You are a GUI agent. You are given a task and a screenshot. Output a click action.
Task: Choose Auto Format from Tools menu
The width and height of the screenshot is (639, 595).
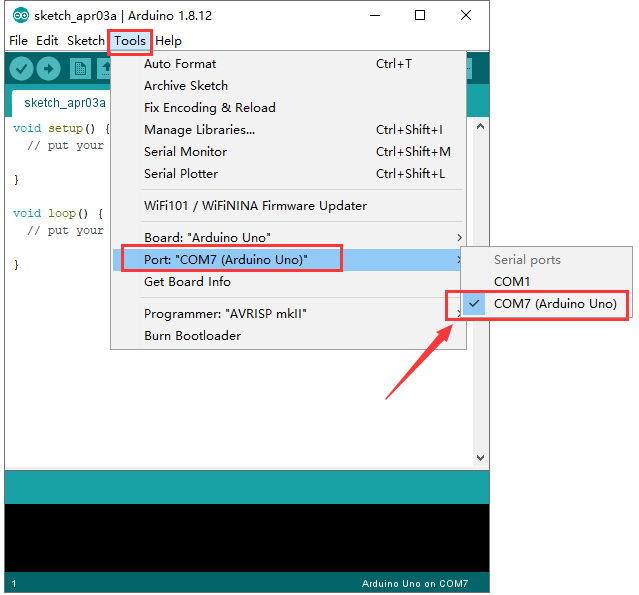[x=180, y=64]
